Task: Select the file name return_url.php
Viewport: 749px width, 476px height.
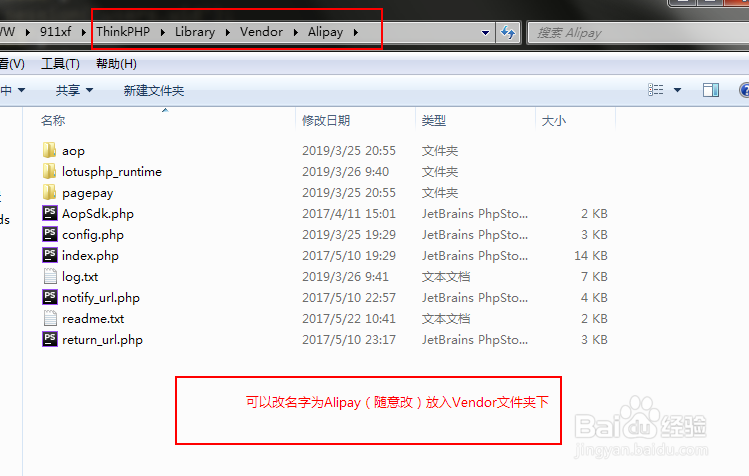Action: pos(102,340)
